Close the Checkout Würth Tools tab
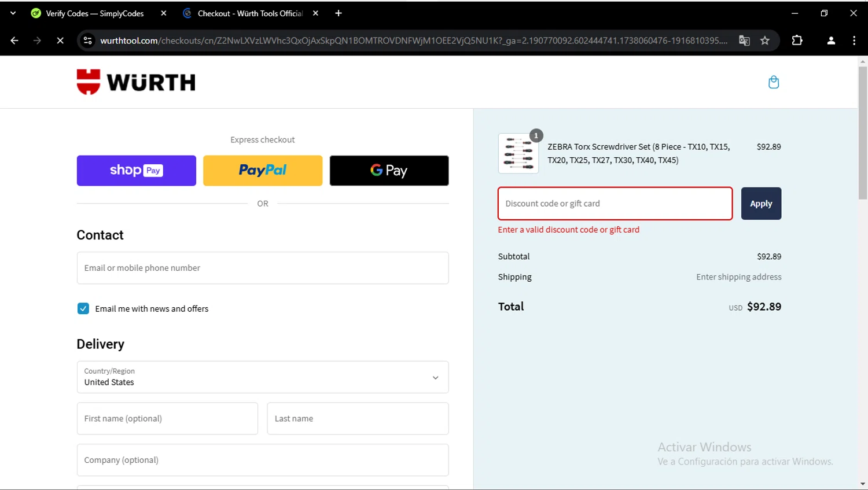The width and height of the screenshot is (868, 490). click(x=315, y=13)
